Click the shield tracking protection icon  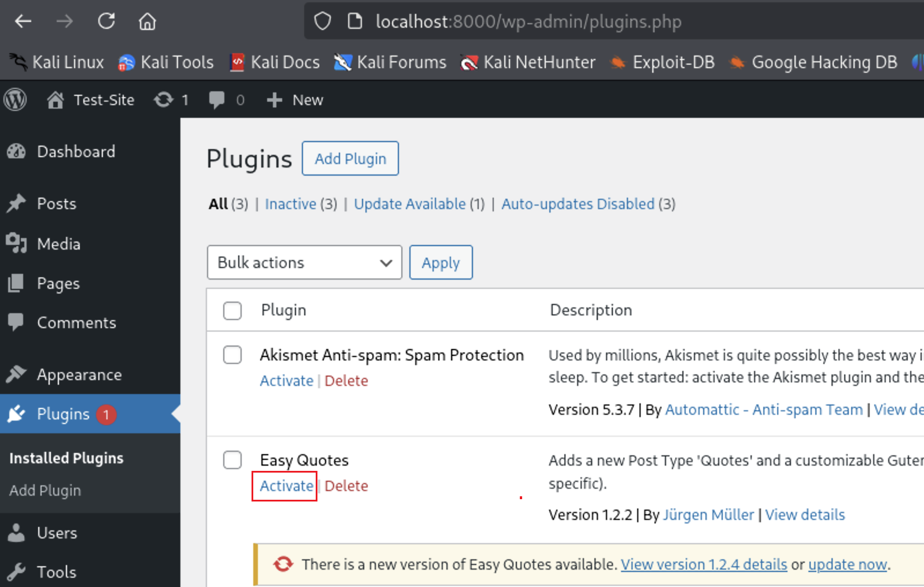pos(322,21)
